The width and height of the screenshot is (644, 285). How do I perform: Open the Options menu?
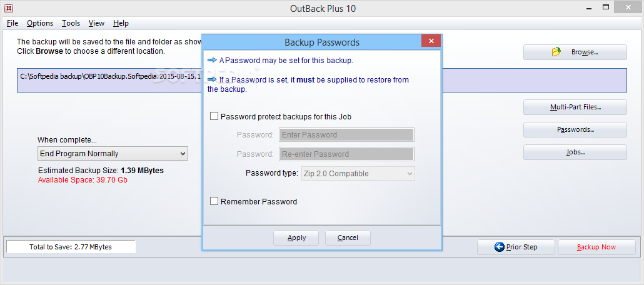tap(40, 23)
